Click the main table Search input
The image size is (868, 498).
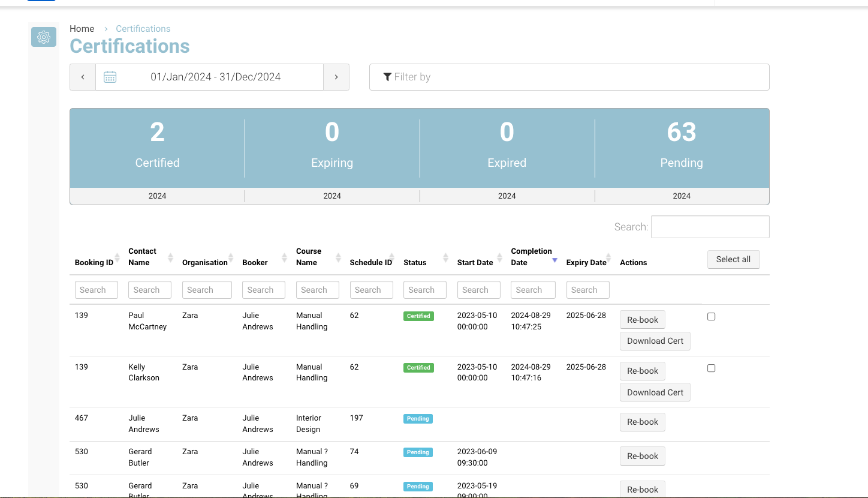(710, 227)
